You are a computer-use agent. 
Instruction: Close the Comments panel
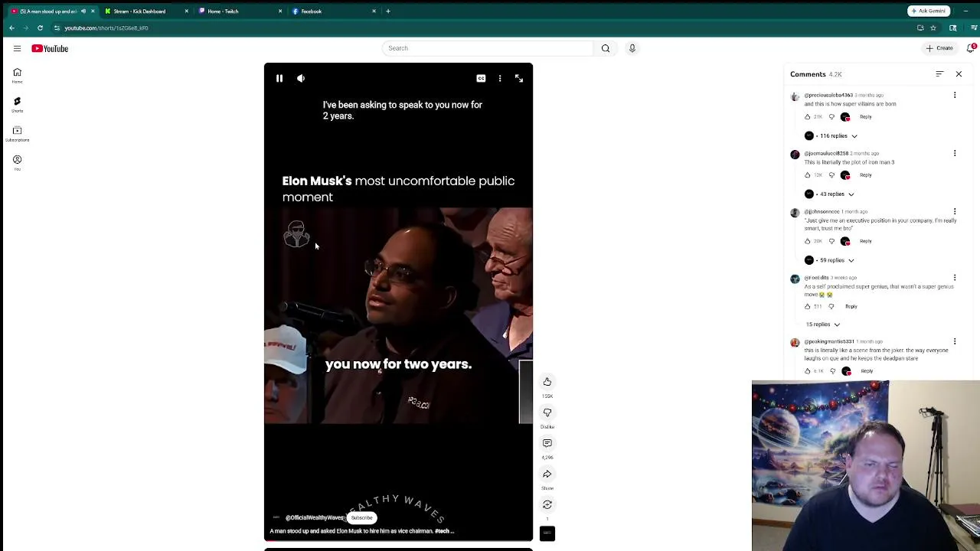point(959,74)
